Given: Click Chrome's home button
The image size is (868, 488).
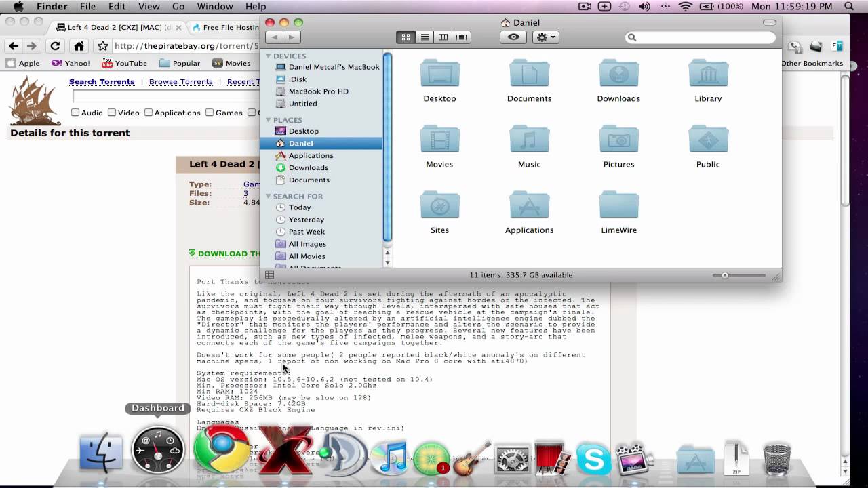Looking at the screenshot, I should point(79,46).
